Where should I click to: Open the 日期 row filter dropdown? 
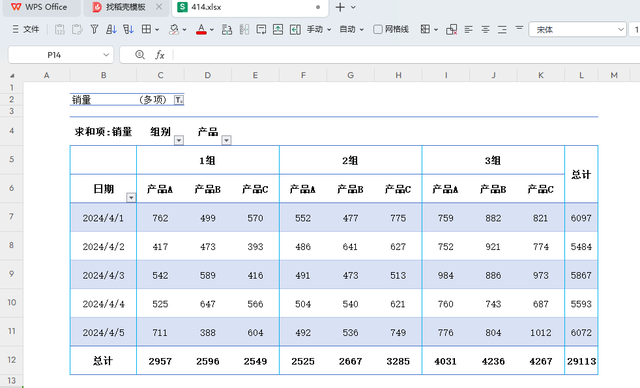pyautogui.click(x=131, y=198)
